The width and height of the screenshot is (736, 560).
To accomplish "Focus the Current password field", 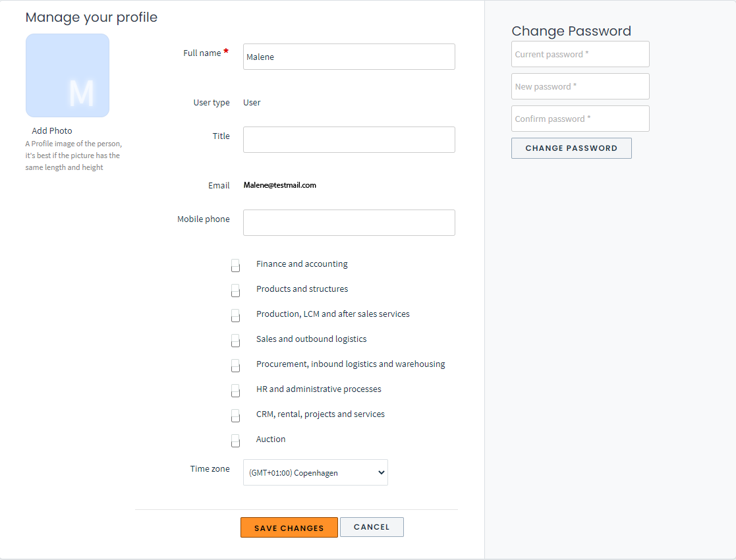I will pos(580,54).
